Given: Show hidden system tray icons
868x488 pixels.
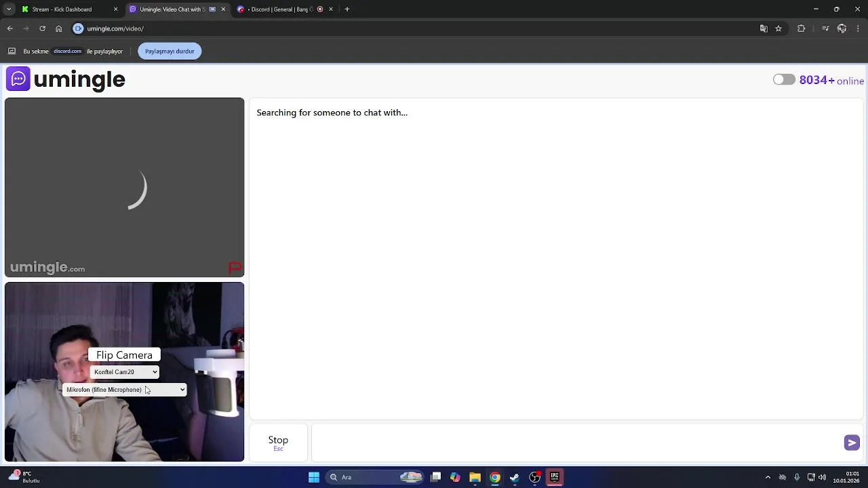Looking at the screenshot, I should tap(768, 477).
